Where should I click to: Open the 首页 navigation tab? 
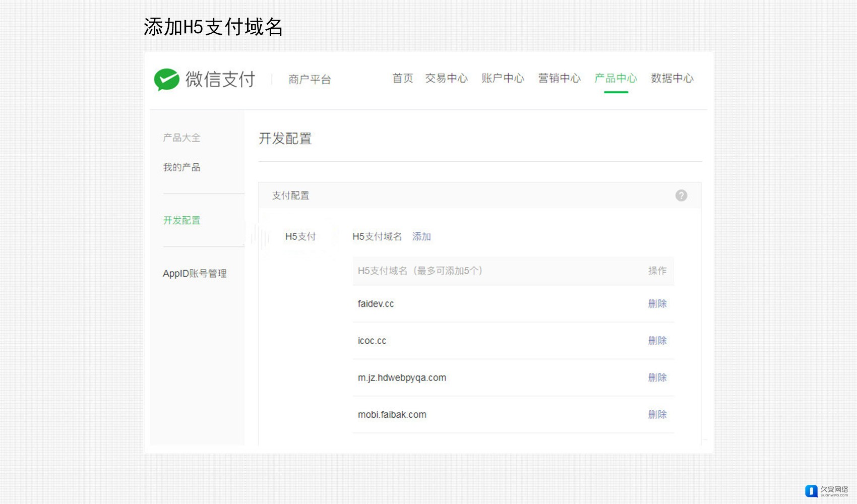[402, 79]
